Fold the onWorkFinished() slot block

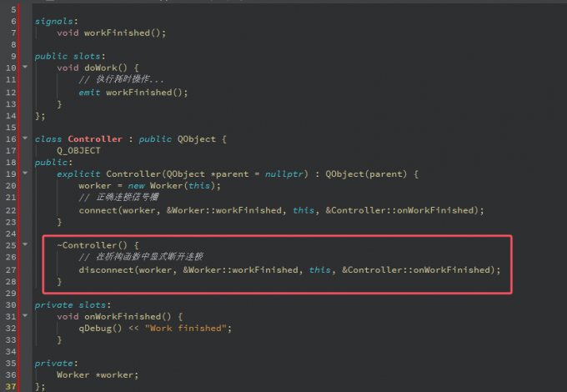tap(26, 317)
